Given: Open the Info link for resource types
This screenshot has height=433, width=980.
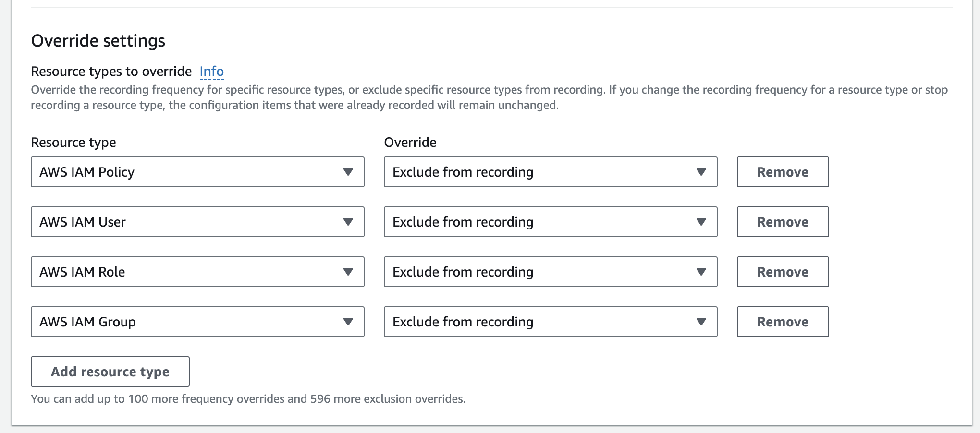Looking at the screenshot, I should 211,72.
